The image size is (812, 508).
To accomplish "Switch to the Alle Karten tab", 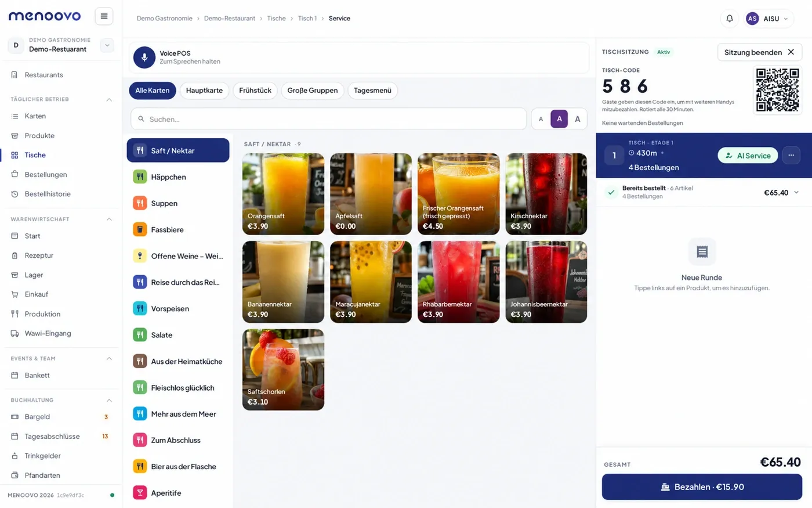I will [x=153, y=91].
